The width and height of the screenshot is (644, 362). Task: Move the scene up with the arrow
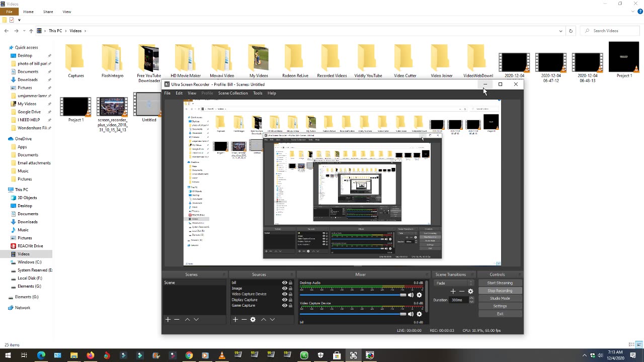click(187, 320)
